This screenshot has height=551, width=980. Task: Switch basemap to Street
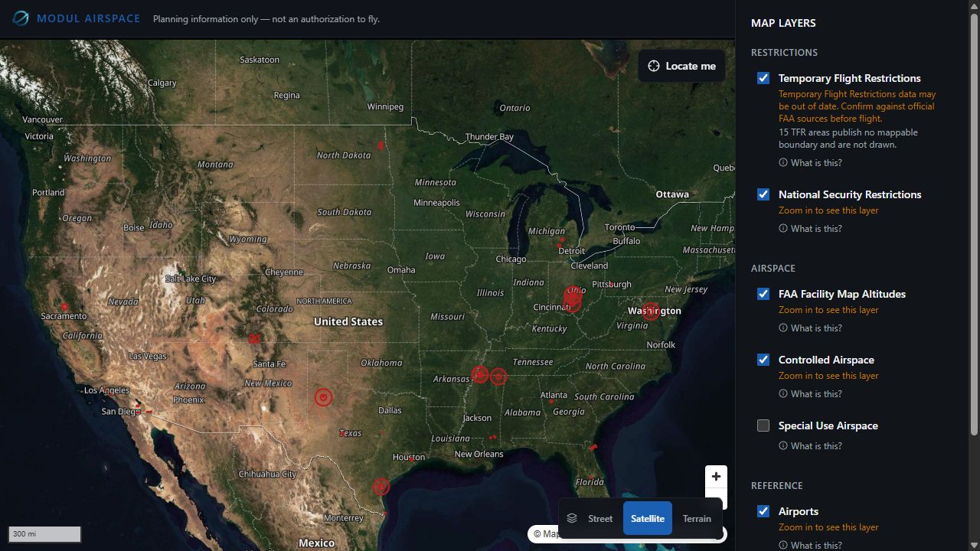click(600, 518)
